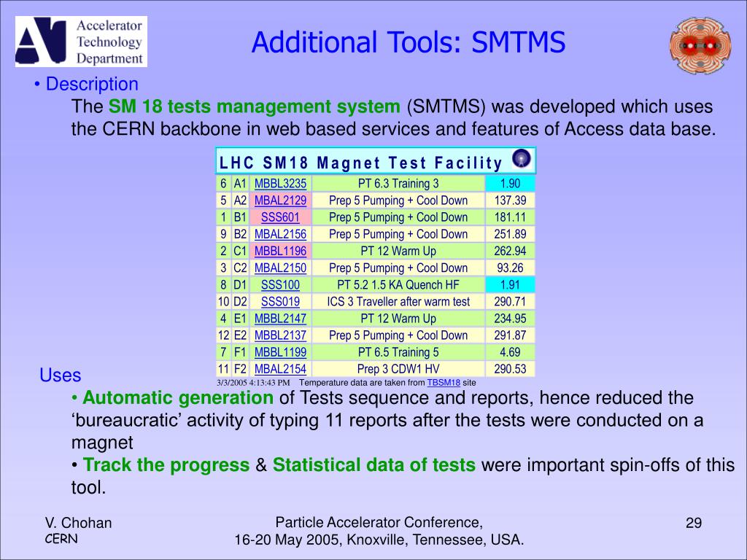Image resolution: width=747 pixels, height=560 pixels.
Task: Click the 'Uses' heading
Action: (x=61, y=376)
